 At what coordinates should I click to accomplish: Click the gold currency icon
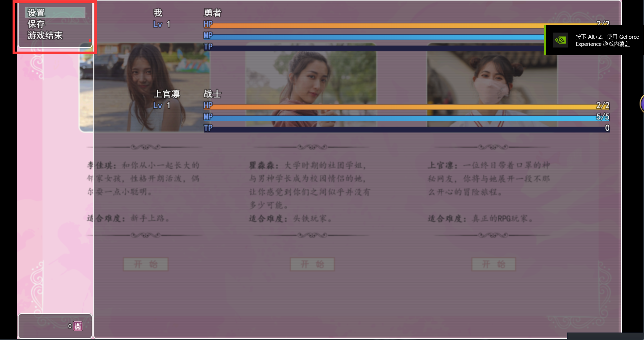point(78,326)
